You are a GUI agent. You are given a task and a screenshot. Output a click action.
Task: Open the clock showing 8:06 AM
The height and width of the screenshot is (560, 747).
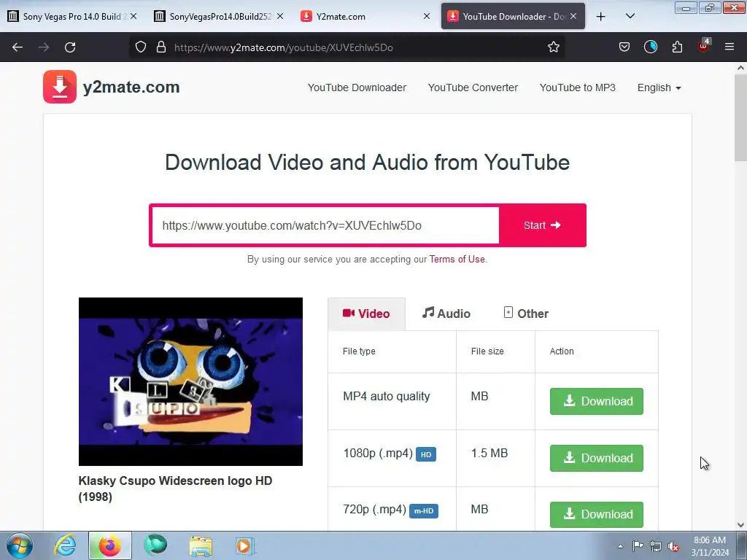tap(709, 546)
